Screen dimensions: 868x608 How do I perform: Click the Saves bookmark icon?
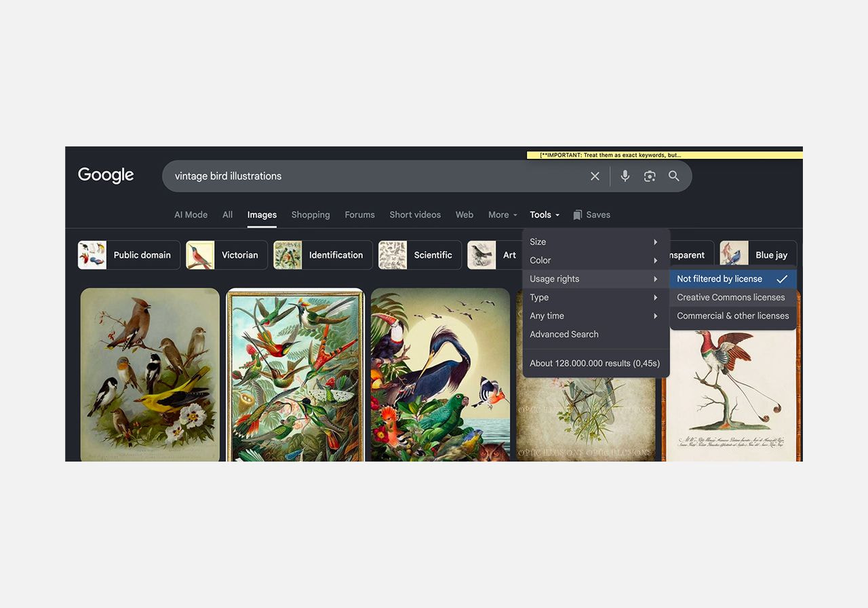coord(578,215)
